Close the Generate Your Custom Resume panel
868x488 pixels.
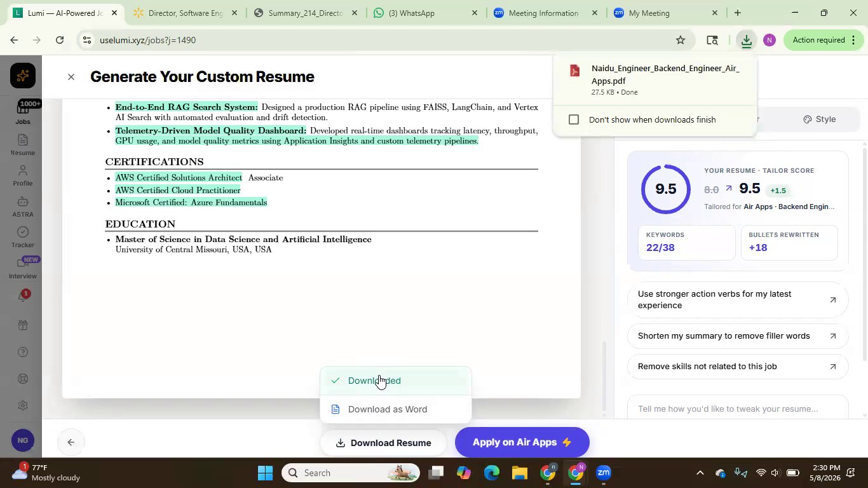[71, 77]
